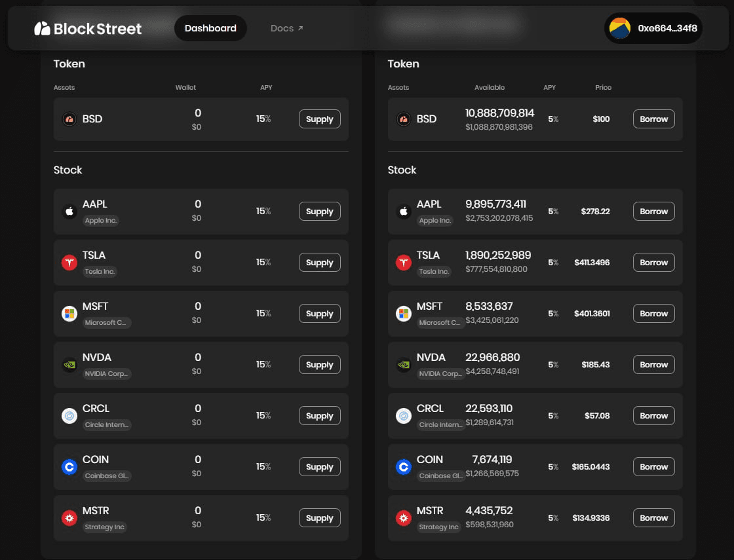
Task: Supply TSLA stock
Action: pos(320,263)
